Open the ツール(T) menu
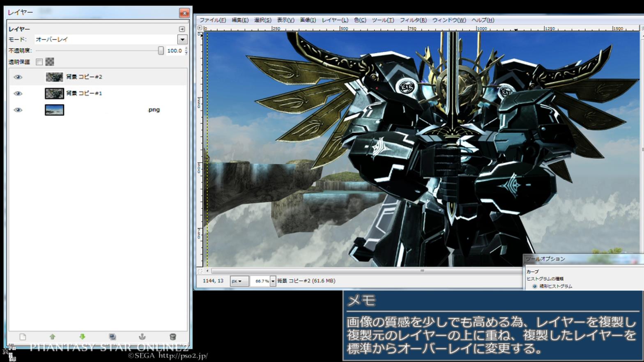 (x=383, y=20)
